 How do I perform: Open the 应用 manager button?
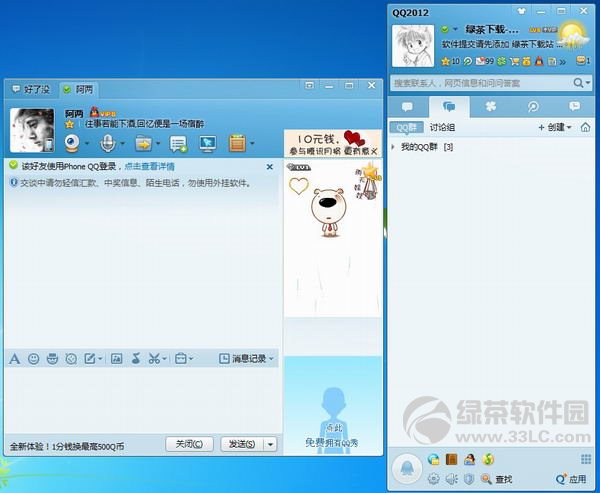572,479
